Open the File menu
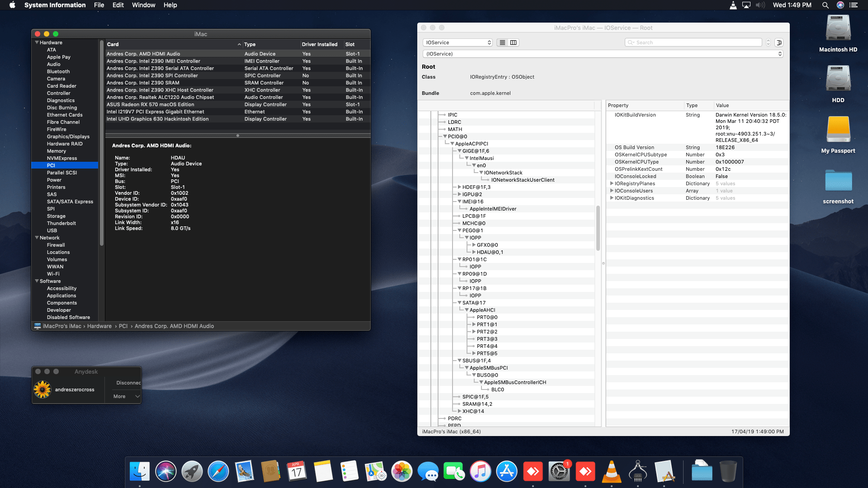The height and width of the screenshot is (488, 868). coord(99,5)
